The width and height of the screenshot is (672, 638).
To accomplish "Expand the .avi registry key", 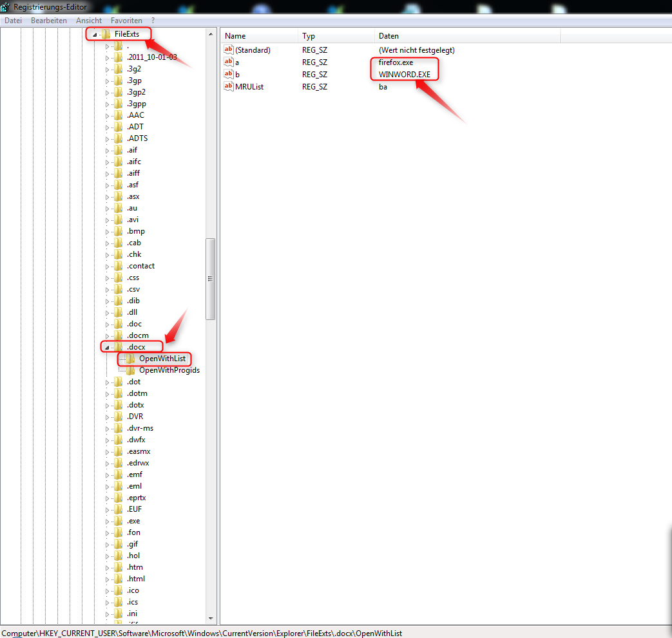I will click(x=106, y=219).
